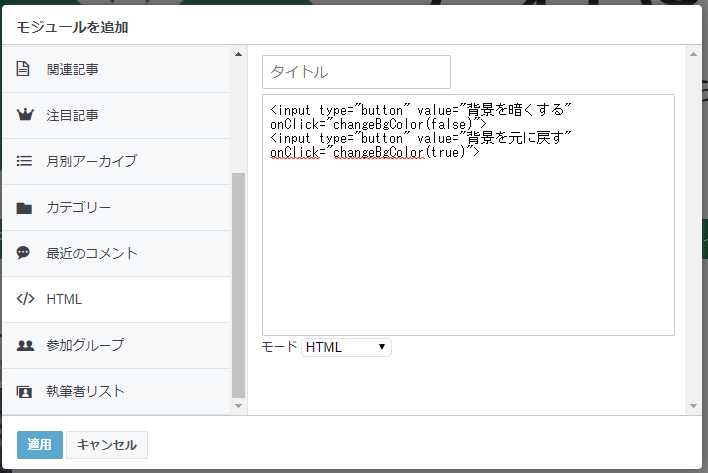Apply the module with 適用 button
This screenshot has height=473, width=708.
point(40,445)
